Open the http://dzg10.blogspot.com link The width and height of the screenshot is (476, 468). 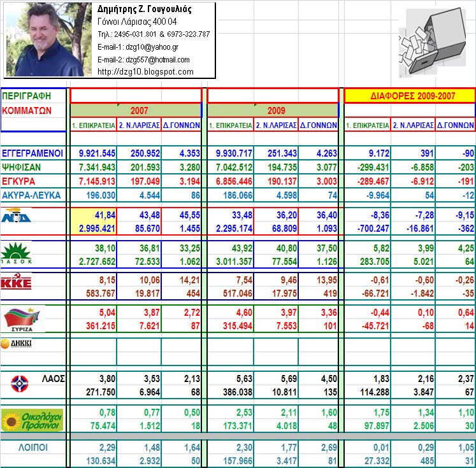145,72
